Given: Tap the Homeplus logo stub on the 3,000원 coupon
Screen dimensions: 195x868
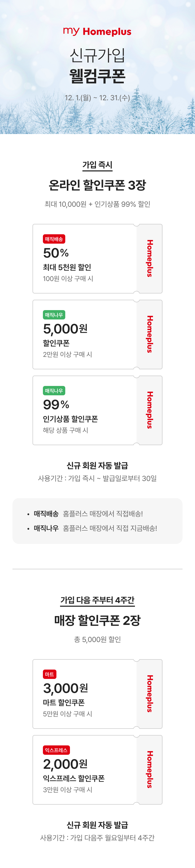Looking at the screenshot, I should click(x=149, y=693).
